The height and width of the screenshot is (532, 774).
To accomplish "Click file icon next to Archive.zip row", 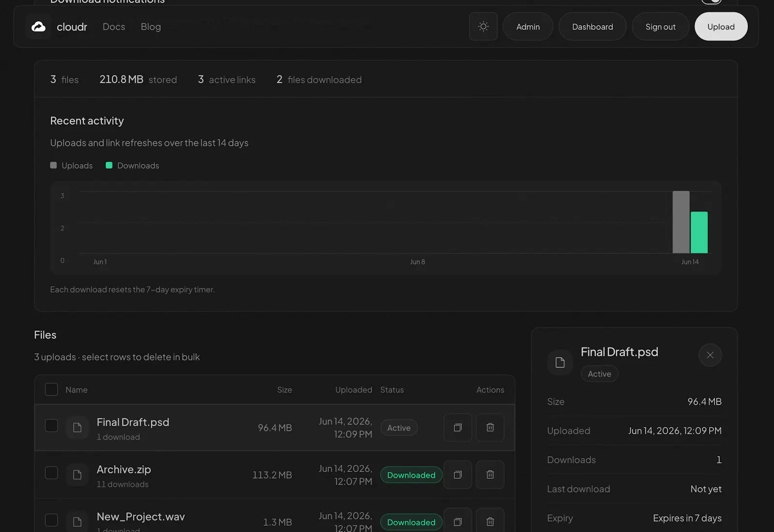I will (x=77, y=475).
